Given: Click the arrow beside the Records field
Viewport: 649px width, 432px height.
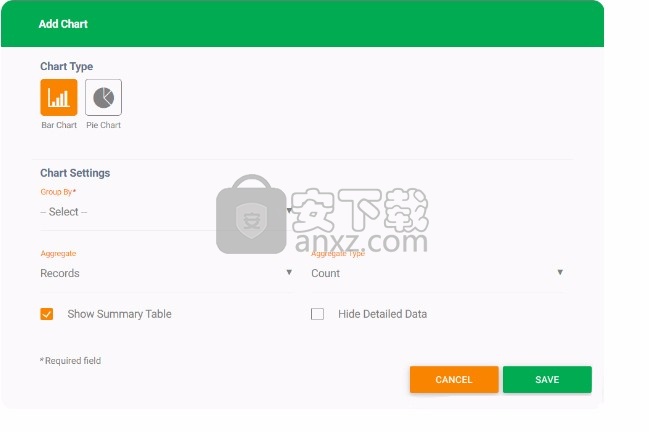Looking at the screenshot, I should click(x=289, y=272).
